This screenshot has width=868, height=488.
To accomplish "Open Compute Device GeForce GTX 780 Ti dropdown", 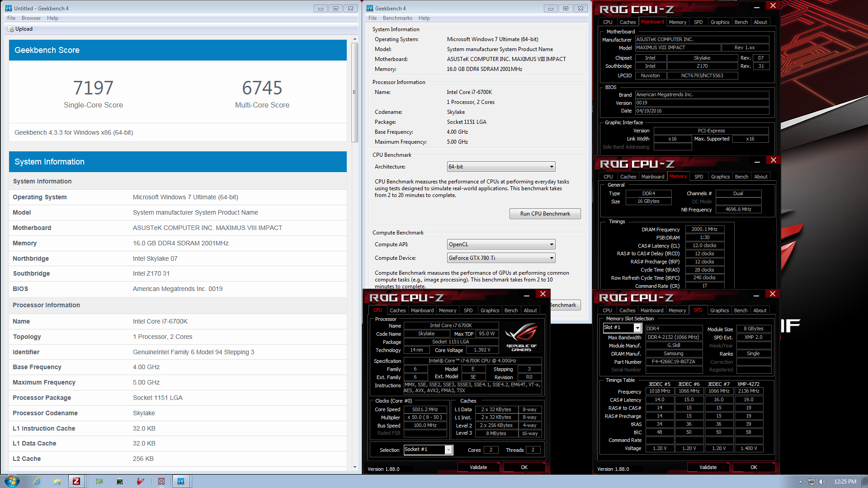I will [x=501, y=258].
